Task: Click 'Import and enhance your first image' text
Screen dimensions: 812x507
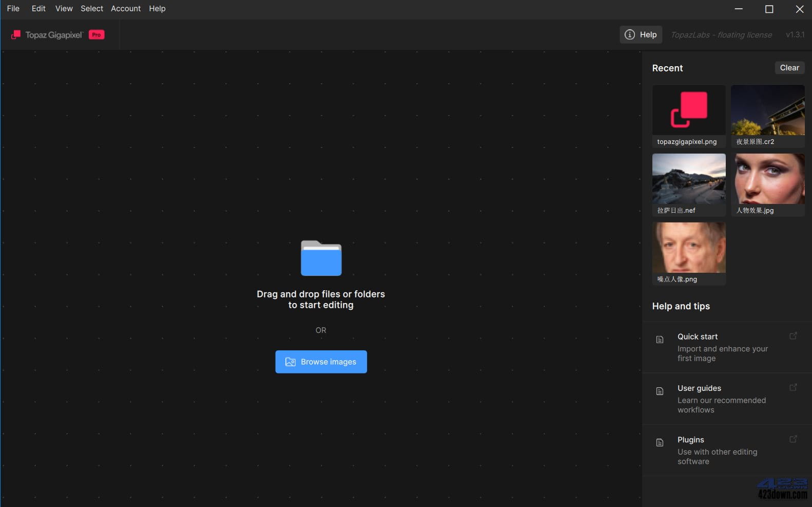Action: [723, 353]
